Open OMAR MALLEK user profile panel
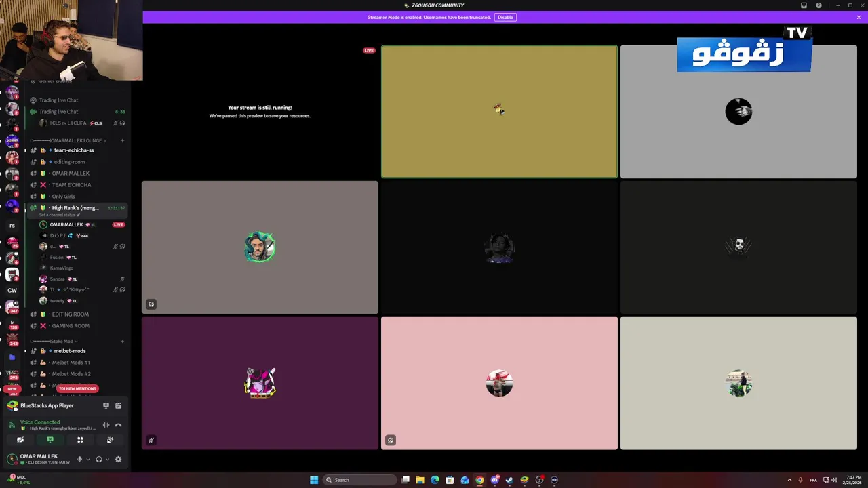The width and height of the screenshot is (868, 488). click(x=39, y=459)
